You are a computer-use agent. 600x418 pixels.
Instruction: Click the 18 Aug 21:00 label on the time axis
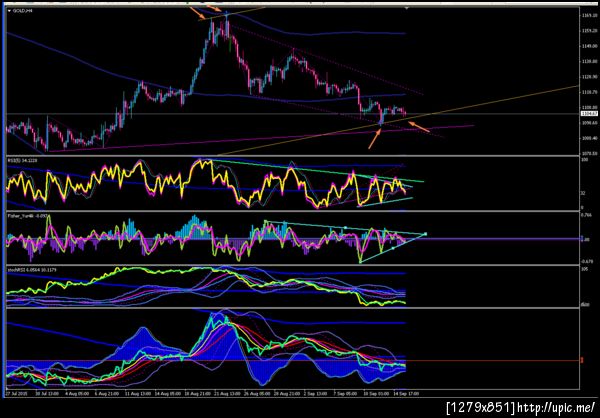click(196, 393)
